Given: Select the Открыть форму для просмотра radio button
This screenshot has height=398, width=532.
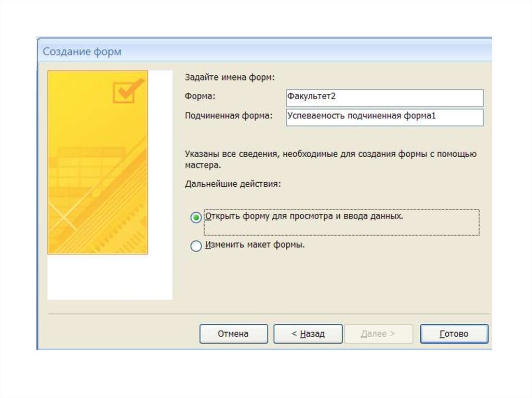Looking at the screenshot, I should [196, 218].
